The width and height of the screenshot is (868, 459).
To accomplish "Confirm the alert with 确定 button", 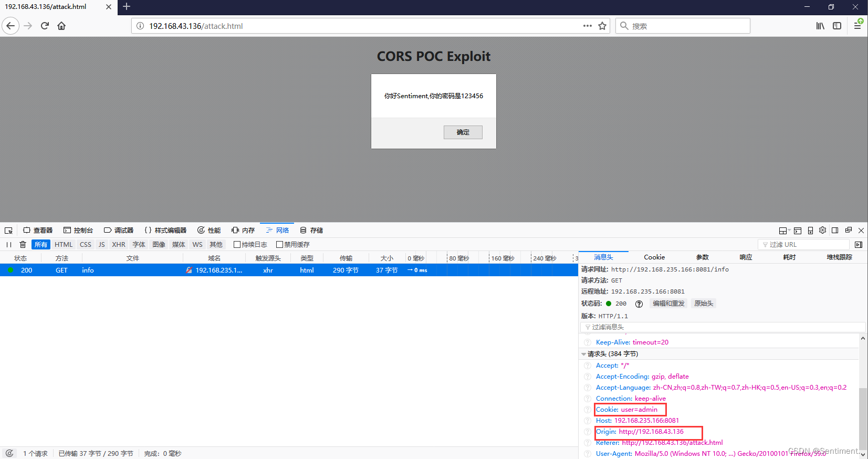I will pyautogui.click(x=463, y=132).
